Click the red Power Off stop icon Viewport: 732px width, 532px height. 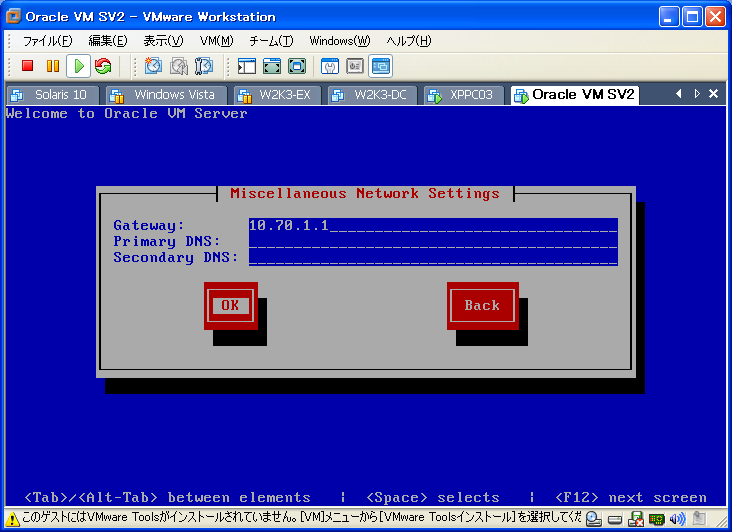tap(28, 66)
